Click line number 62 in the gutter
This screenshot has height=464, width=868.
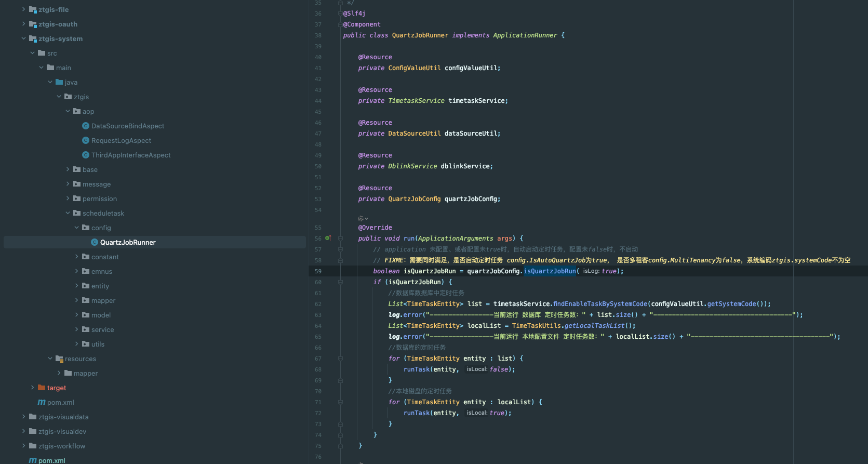318,304
